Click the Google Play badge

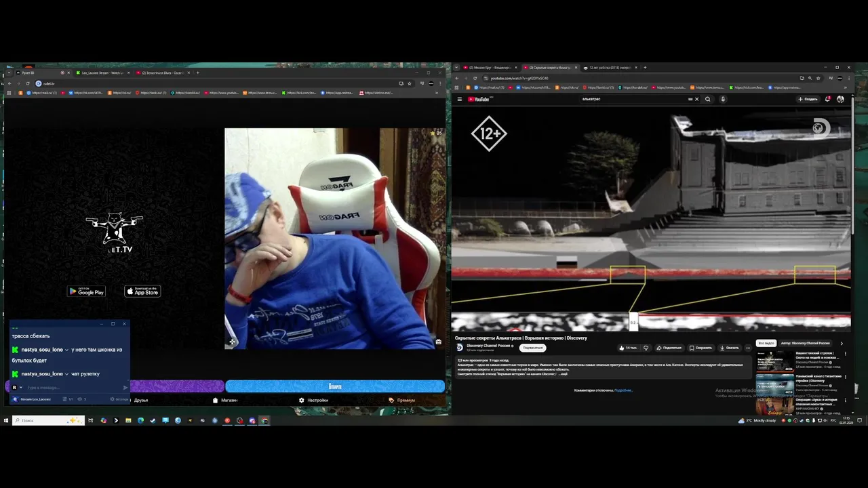click(86, 291)
